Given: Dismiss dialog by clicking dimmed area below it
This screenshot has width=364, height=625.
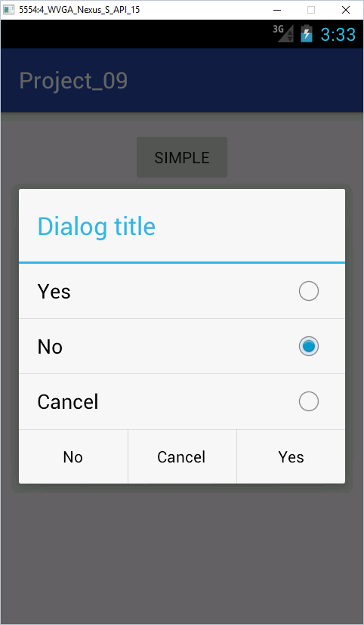Looking at the screenshot, I should [182, 554].
